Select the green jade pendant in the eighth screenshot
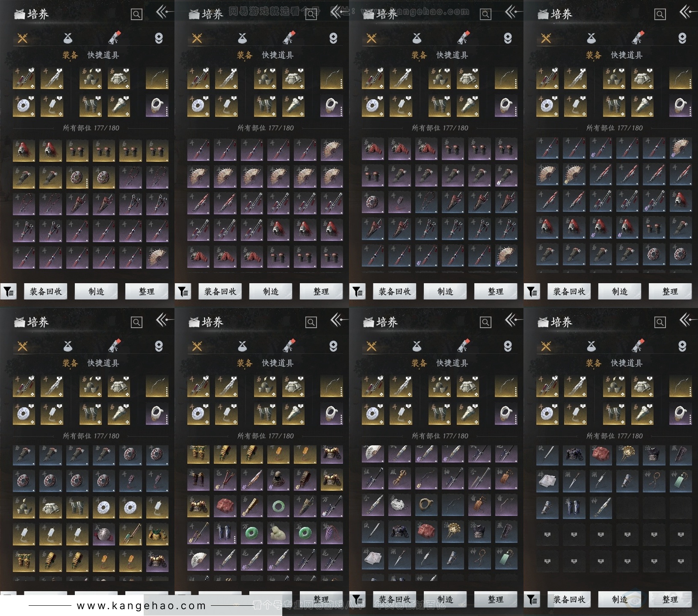Screen dimensions: 698x616 [680, 481]
